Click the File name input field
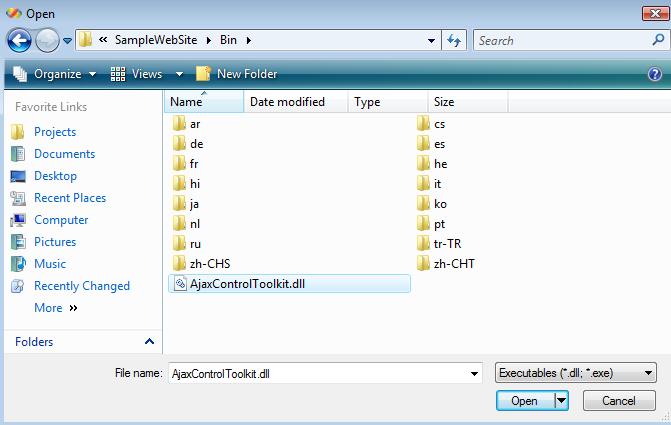 pos(319,374)
